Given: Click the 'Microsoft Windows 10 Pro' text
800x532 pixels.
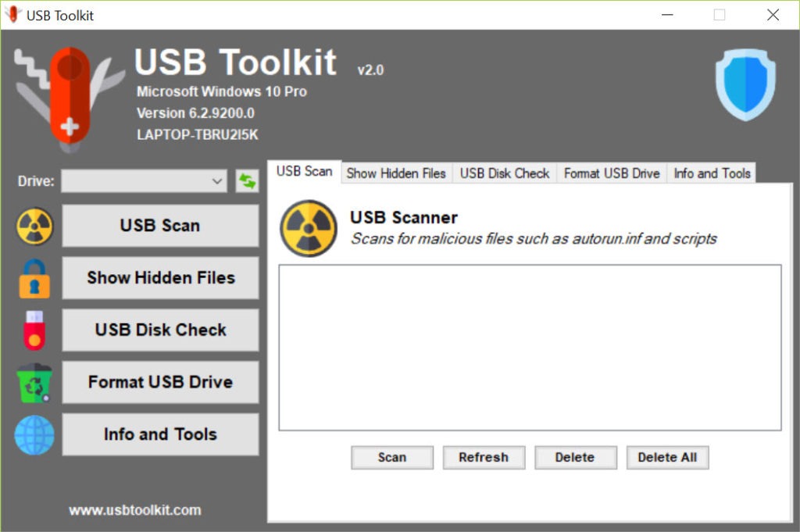Looking at the screenshot, I should tap(221, 92).
